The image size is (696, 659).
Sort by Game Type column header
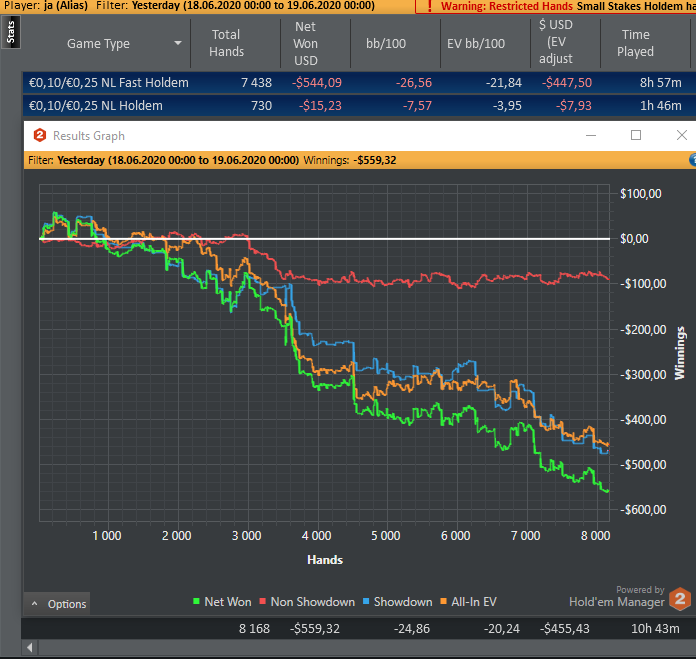coord(99,43)
